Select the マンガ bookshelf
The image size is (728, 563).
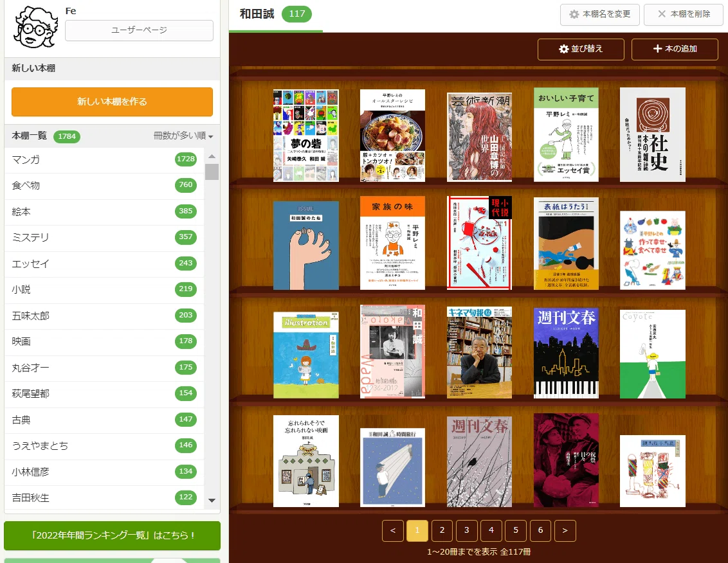coord(104,159)
